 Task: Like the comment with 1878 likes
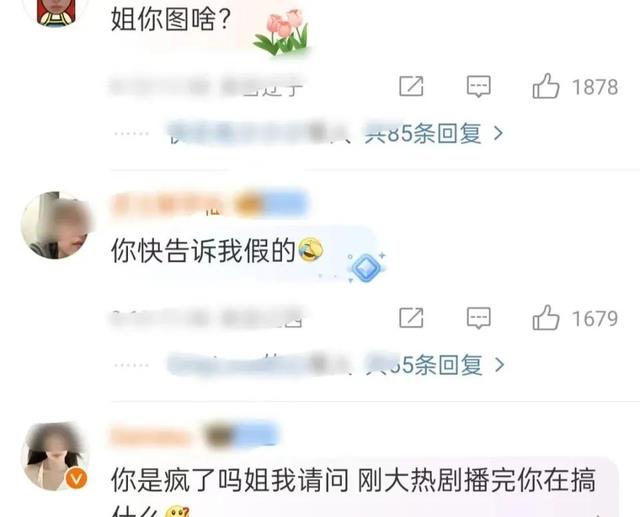click(x=546, y=86)
